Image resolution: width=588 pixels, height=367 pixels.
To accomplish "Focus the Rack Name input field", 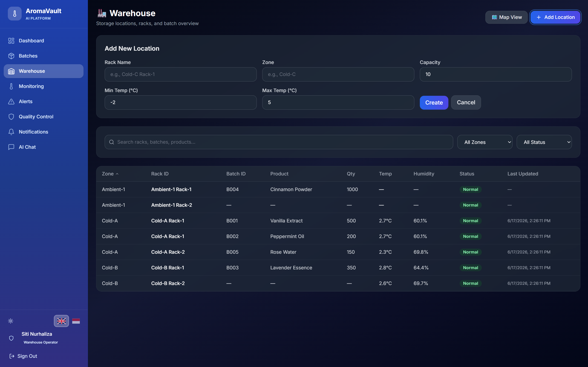I will click(180, 74).
